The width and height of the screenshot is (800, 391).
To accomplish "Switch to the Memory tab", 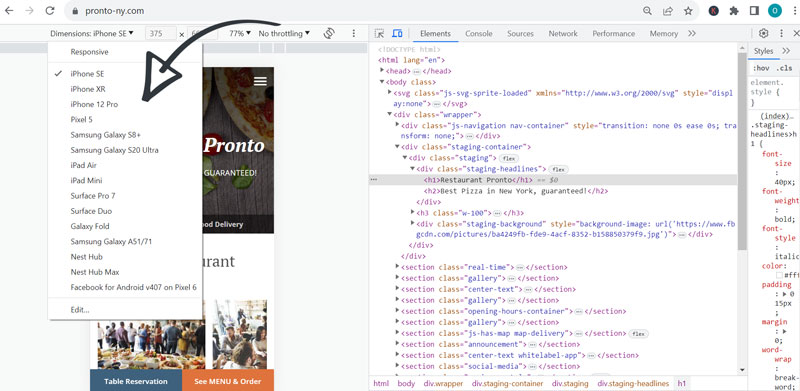I will [664, 33].
